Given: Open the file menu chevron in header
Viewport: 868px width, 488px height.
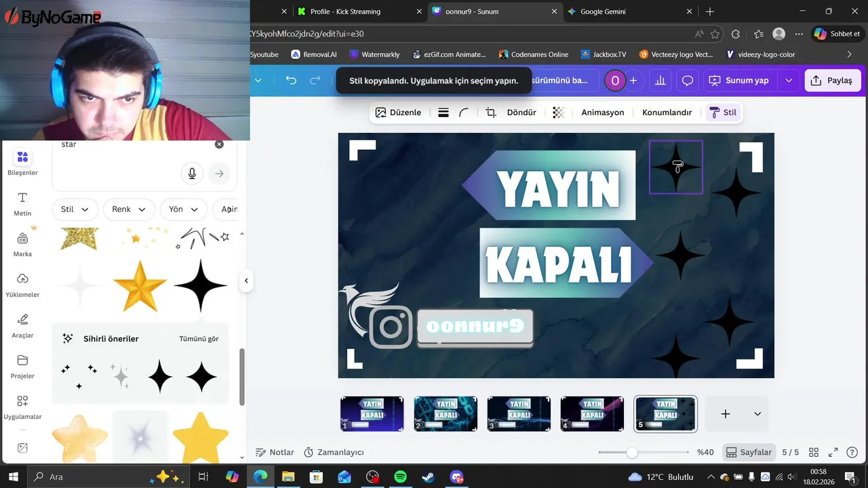Looking at the screenshot, I should click(x=258, y=80).
